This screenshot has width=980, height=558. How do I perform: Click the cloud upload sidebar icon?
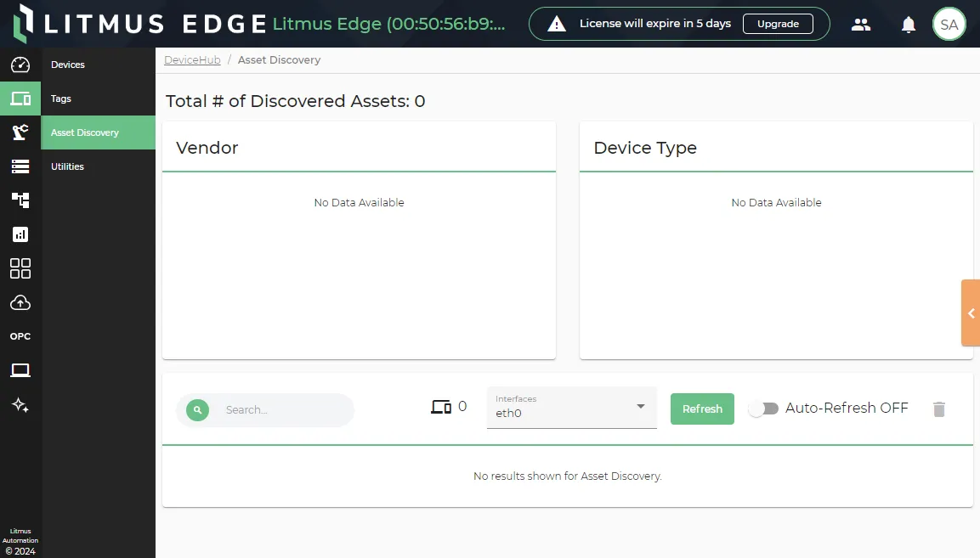click(x=20, y=302)
